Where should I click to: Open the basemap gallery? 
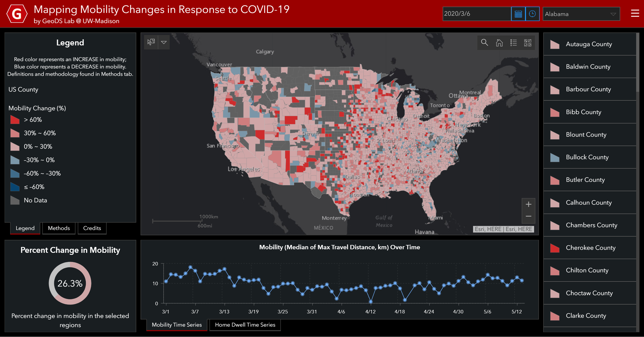point(528,42)
